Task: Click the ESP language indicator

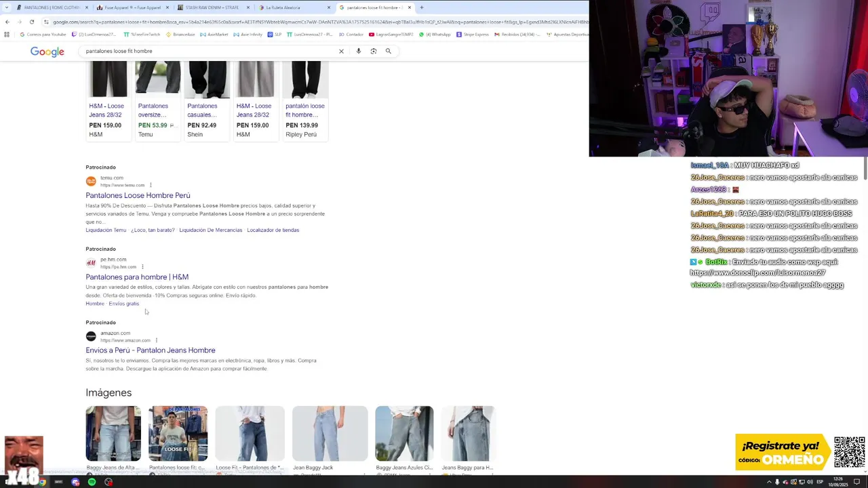Action: click(820, 482)
